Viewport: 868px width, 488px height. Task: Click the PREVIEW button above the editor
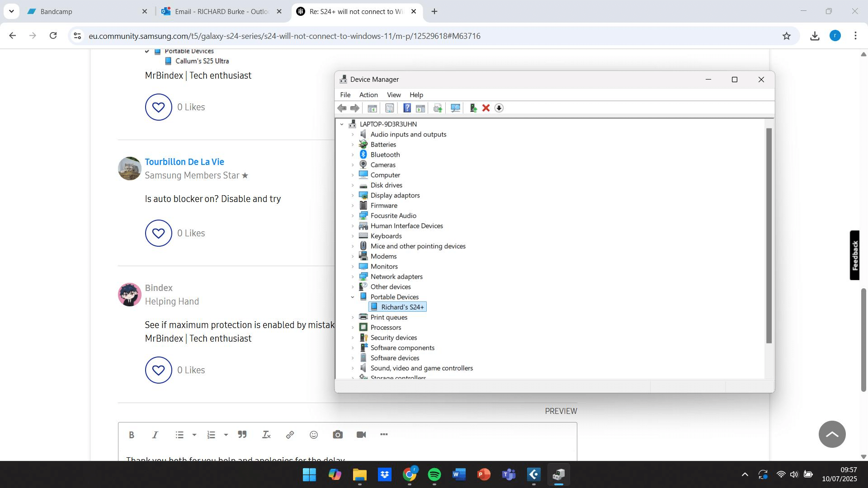pyautogui.click(x=561, y=411)
